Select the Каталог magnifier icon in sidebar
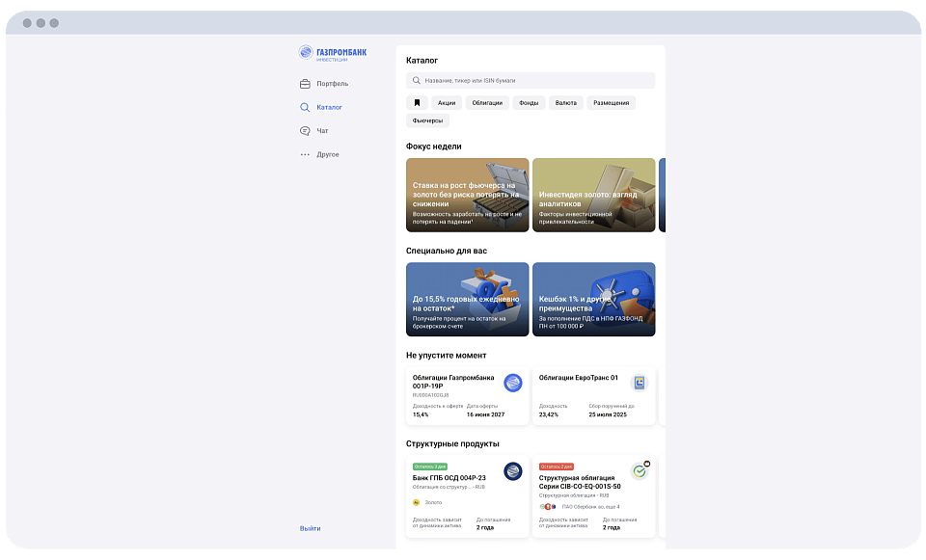926x560 pixels. [x=305, y=107]
